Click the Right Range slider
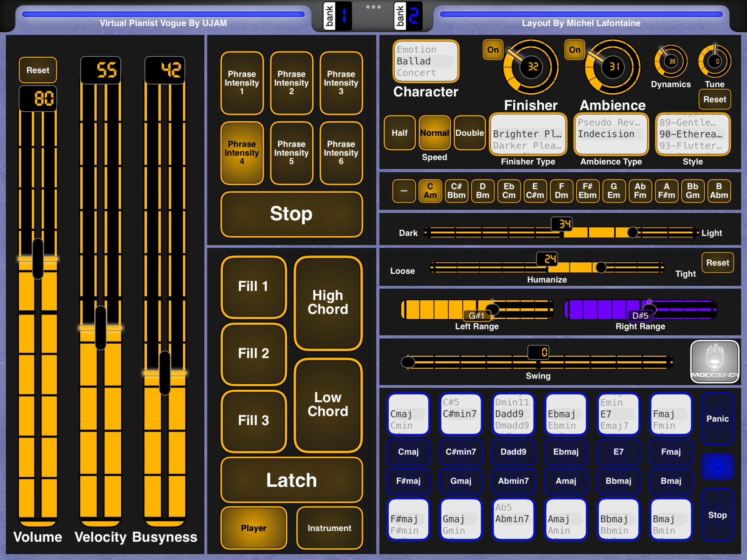This screenshot has width=747, height=560. click(x=640, y=309)
